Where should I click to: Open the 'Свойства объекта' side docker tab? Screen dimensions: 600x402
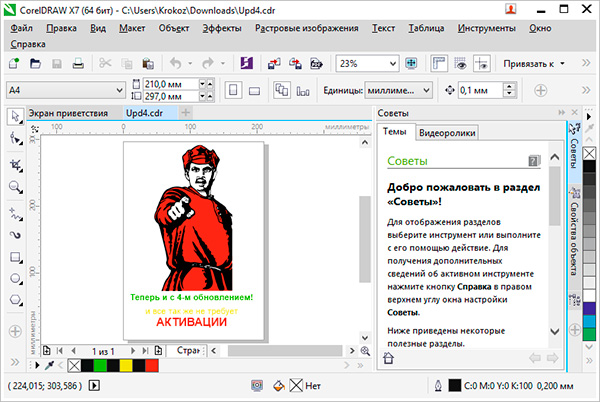[575, 232]
